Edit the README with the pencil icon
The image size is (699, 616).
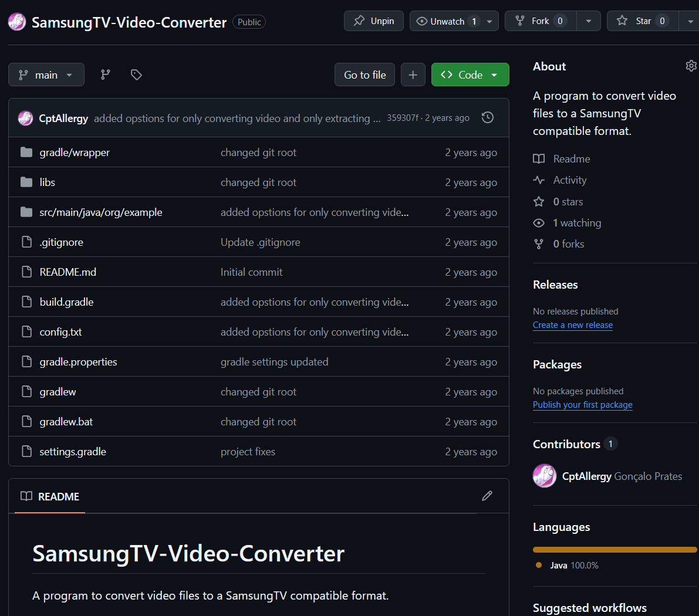pyautogui.click(x=487, y=496)
